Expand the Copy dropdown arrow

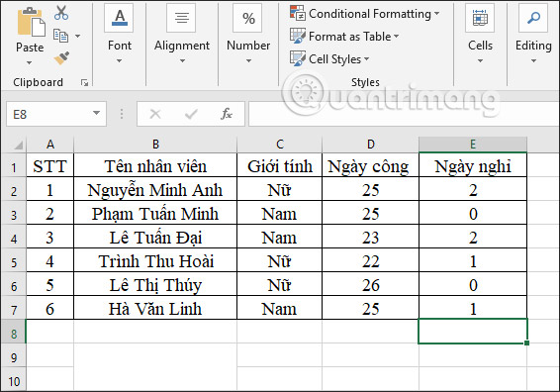pos(78,36)
